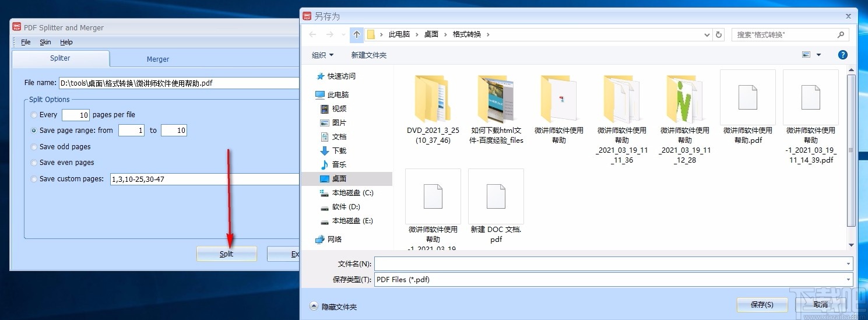Select partially visible file 微讲师软件使用帮助-1_2021_03_19
Screen dimensions: 868x320
pyautogui.click(x=433, y=210)
